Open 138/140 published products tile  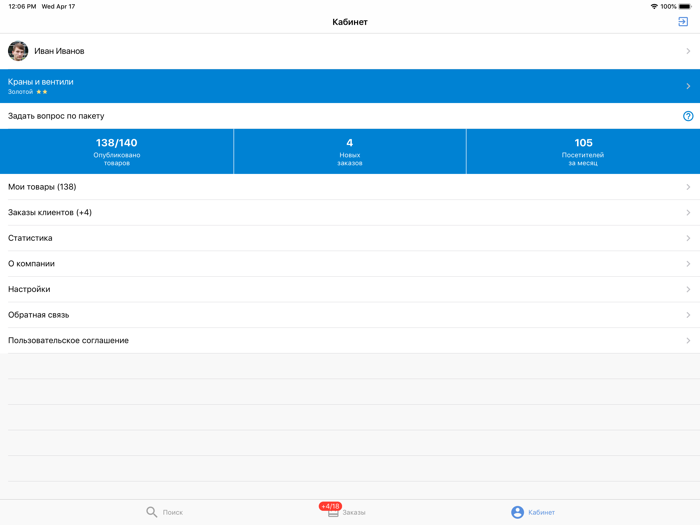click(x=117, y=151)
